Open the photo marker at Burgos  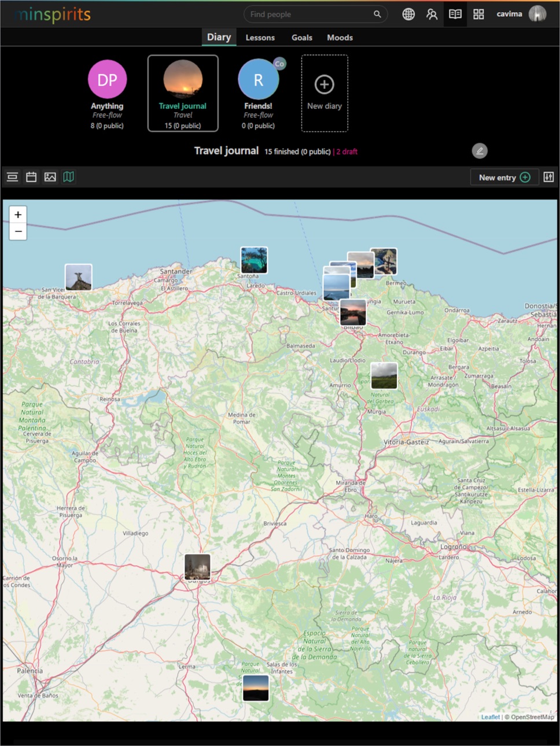point(197,567)
